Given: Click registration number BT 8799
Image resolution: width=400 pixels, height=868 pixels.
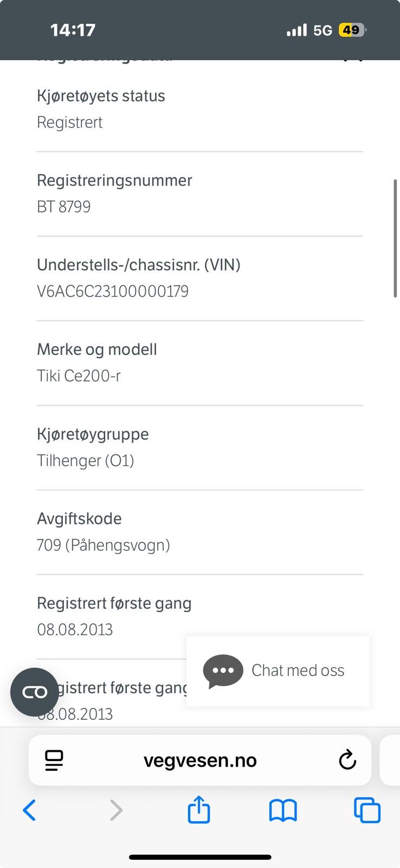Looking at the screenshot, I should click(x=64, y=207).
